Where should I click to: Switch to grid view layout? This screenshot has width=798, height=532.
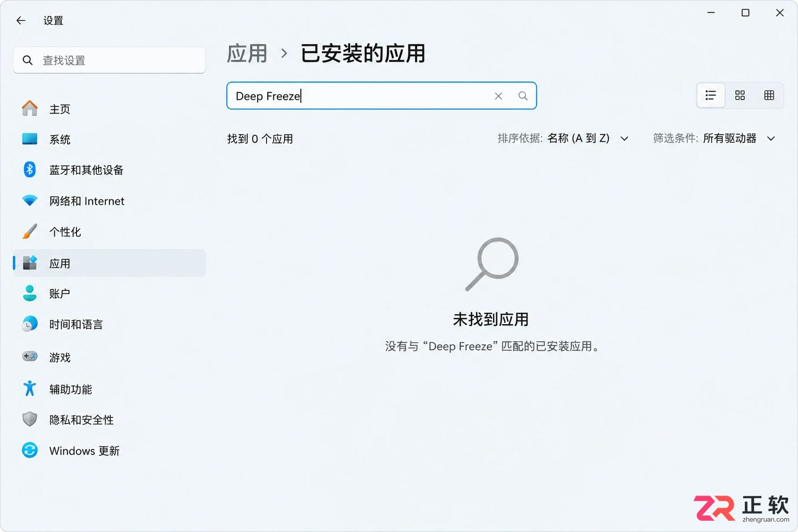pos(740,95)
